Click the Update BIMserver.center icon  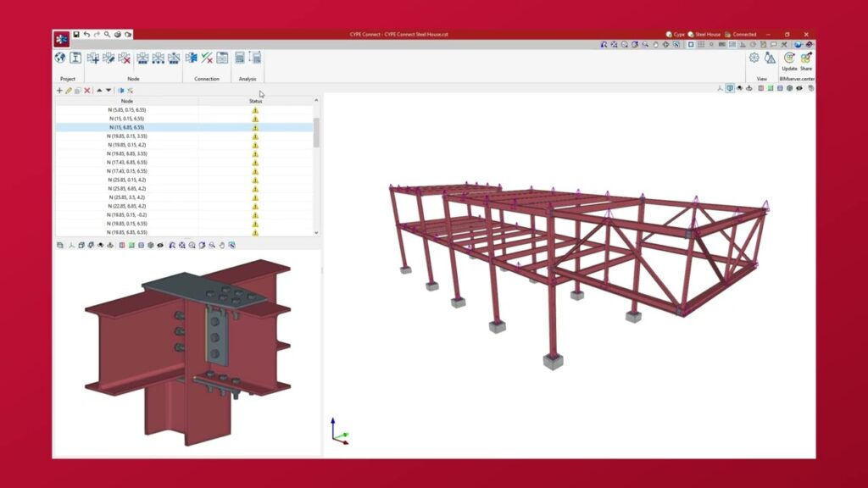[x=789, y=58]
